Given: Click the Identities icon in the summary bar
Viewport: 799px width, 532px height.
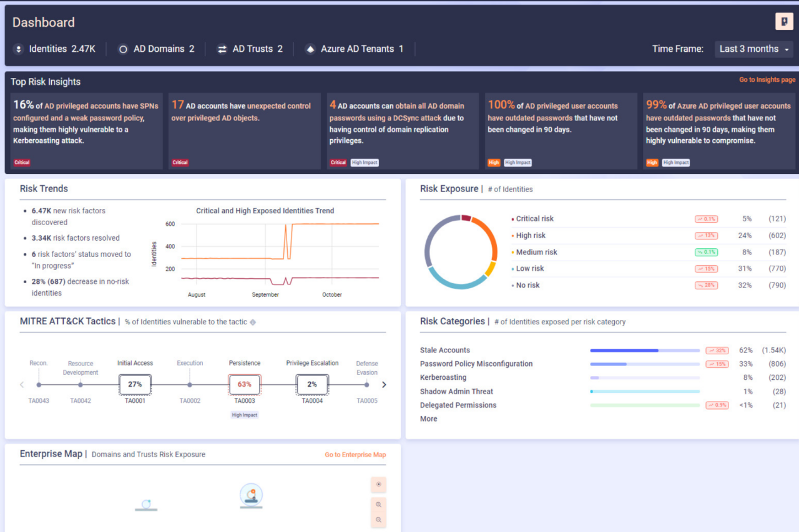Looking at the screenshot, I should (x=19, y=49).
